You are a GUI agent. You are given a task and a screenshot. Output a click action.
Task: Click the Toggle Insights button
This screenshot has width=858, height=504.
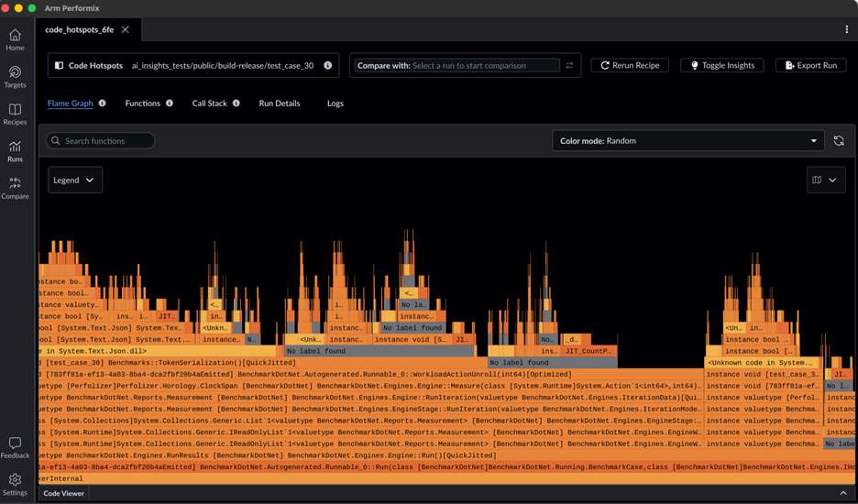(721, 65)
